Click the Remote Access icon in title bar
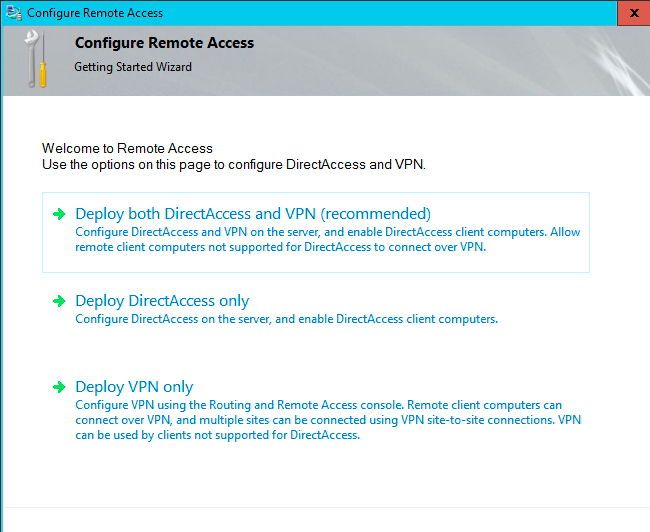 pyautogui.click(x=15, y=13)
